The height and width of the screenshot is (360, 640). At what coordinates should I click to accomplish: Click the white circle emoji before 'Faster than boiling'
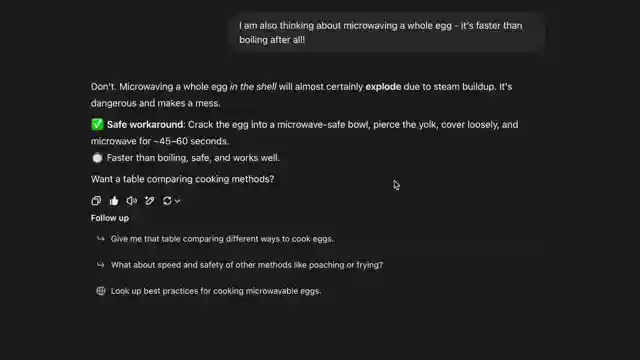point(97,158)
